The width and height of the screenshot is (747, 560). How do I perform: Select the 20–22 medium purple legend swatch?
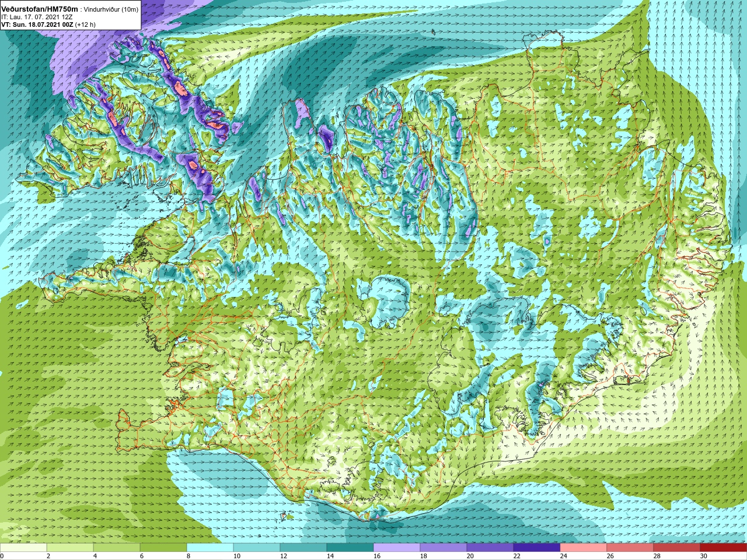(x=490, y=547)
